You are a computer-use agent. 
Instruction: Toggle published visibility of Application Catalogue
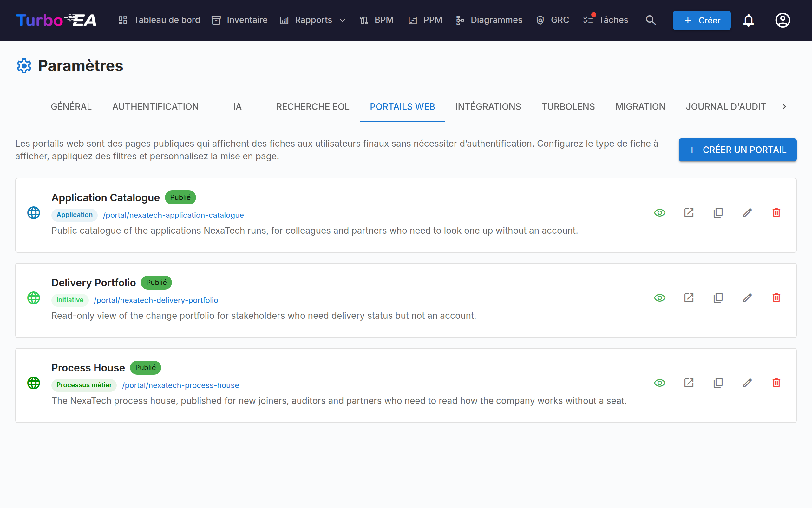(x=660, y=213)
